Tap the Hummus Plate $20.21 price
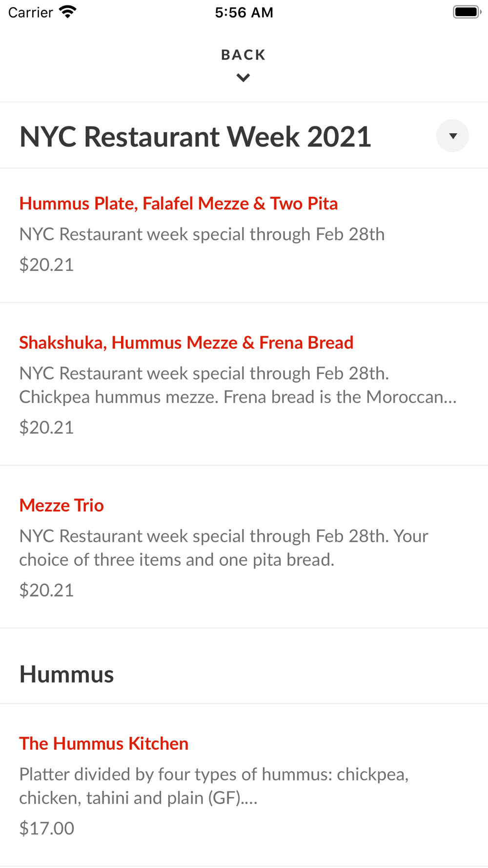 click(47, 265)
